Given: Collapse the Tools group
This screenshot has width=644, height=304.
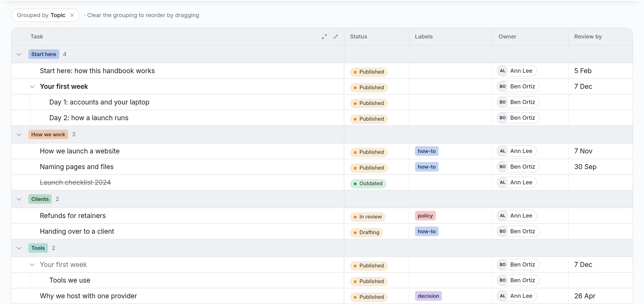Looking at the screenshot, I should 19,248.
